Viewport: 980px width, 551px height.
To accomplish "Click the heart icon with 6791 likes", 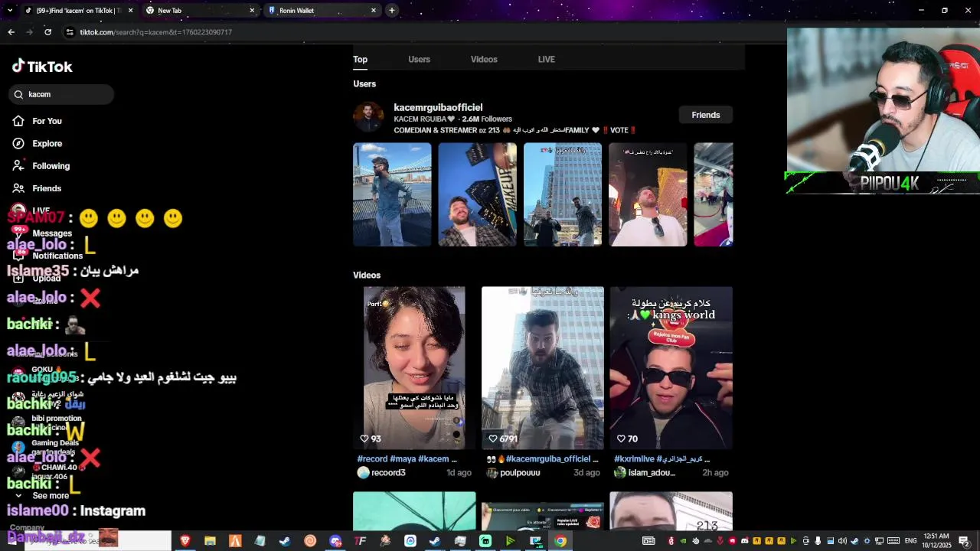I will point(493,439).
